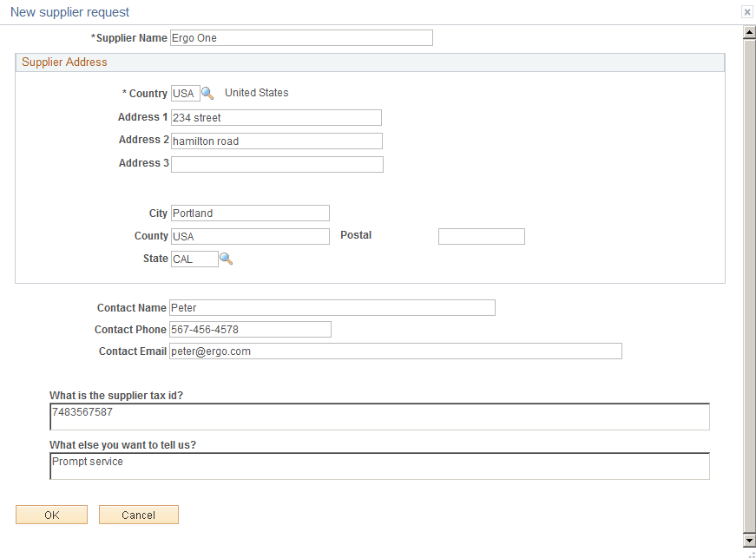This screenshot has width=756, height=558.
Task: Click the vertical scrollbar track
Action: click(749, 286)
